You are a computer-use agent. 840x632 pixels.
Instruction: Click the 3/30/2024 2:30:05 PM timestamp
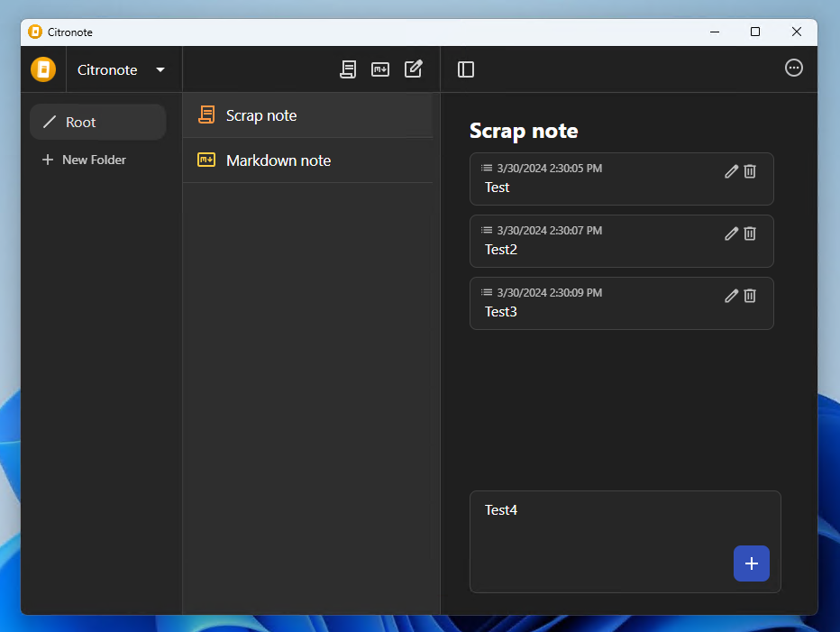point(550,169)
